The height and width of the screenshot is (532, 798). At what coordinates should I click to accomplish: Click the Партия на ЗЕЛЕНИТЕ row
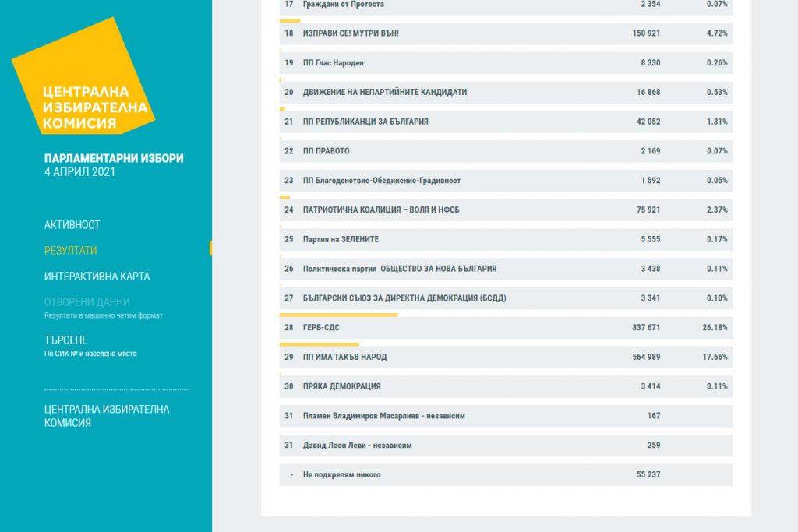[505, 239]
